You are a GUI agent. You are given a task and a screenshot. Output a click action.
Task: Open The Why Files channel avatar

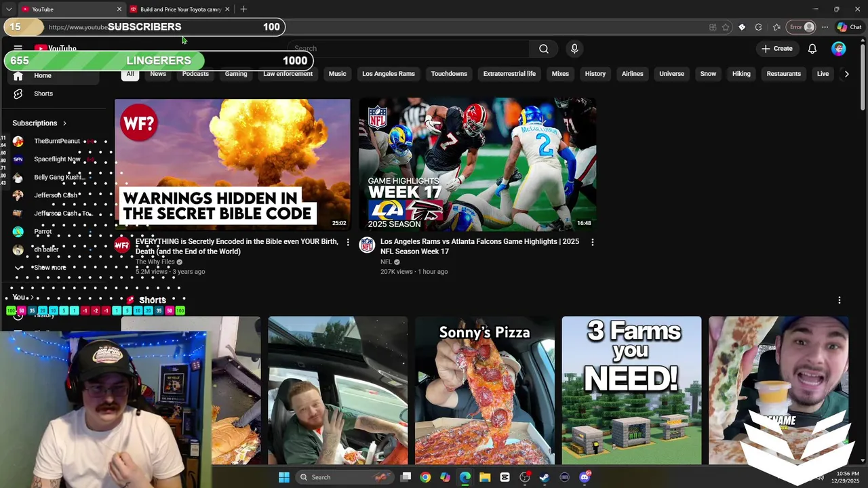[x=122, y=245]
